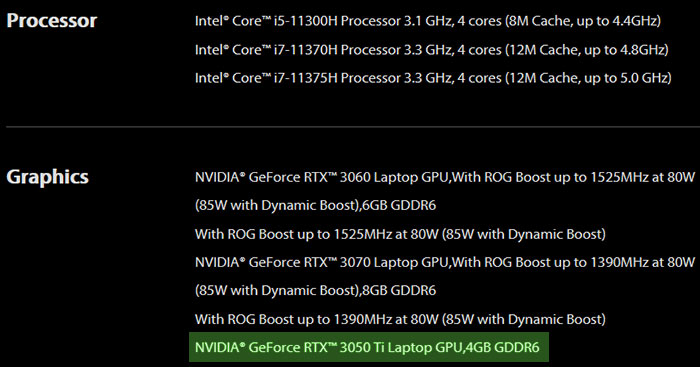Screen dimensions: 700x367
Task: Click 'With ROG Boost up to 1525MHz' standalone line
Action: [400, 234]
